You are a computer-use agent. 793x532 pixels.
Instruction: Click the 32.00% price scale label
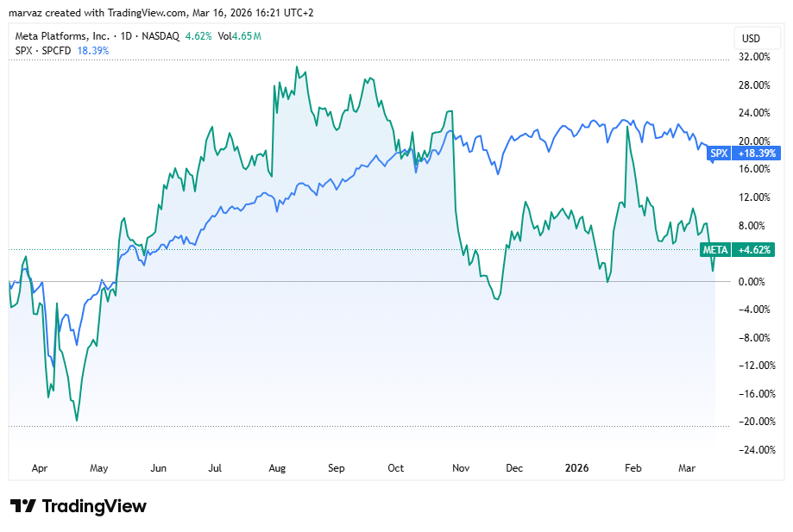(x=755, y=57)
